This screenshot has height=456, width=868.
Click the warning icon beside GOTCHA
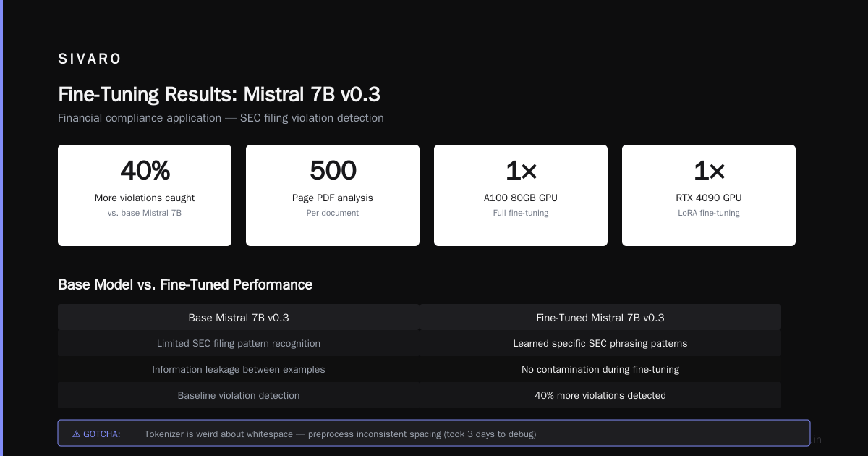click(76, 434)
